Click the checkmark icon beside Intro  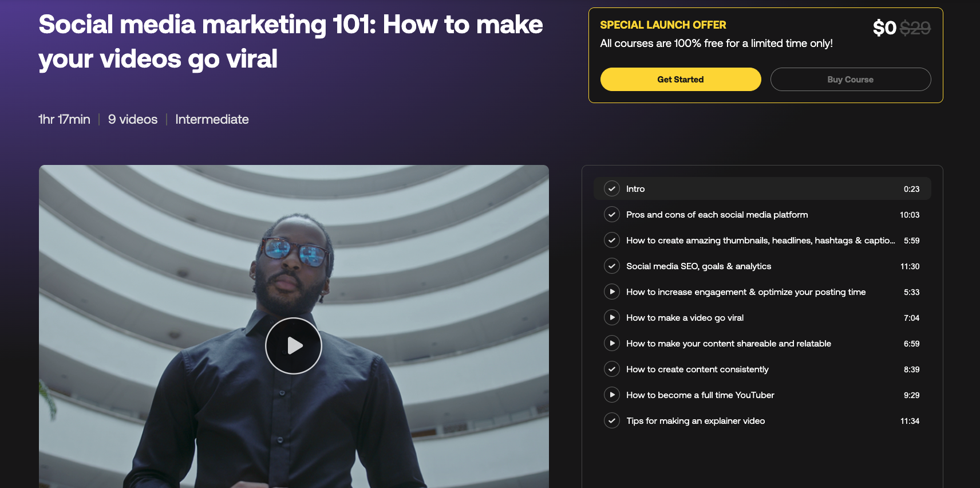click(x=612, y=188)
